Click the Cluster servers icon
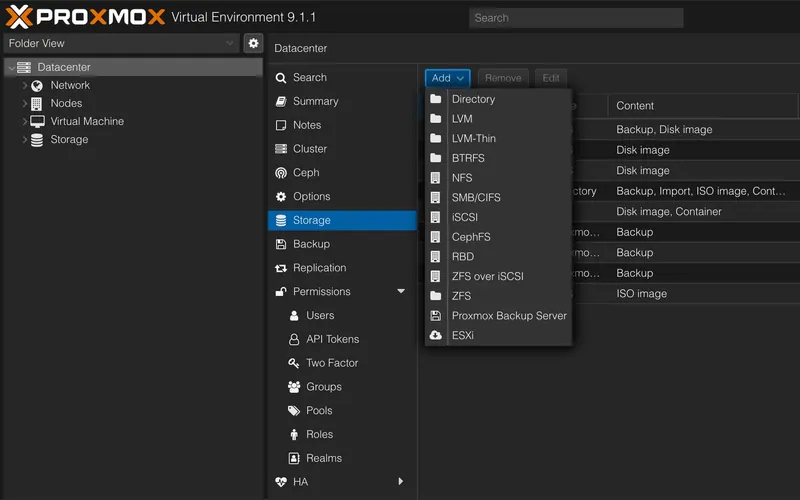The width and height of the screenshot is (800, 500). (281, 149)
